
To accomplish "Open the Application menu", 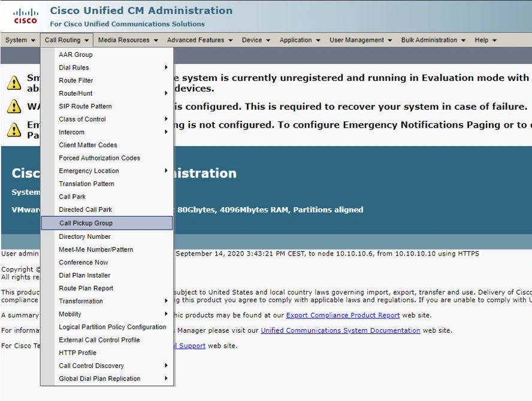I will pyautogui.click(x=300, y=40).
